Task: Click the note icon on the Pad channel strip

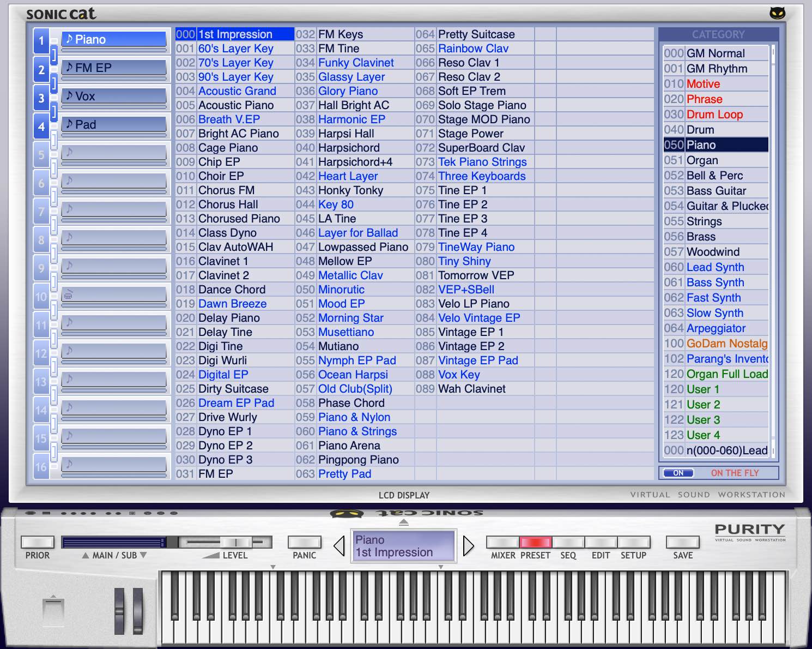Action: (69, 124)
